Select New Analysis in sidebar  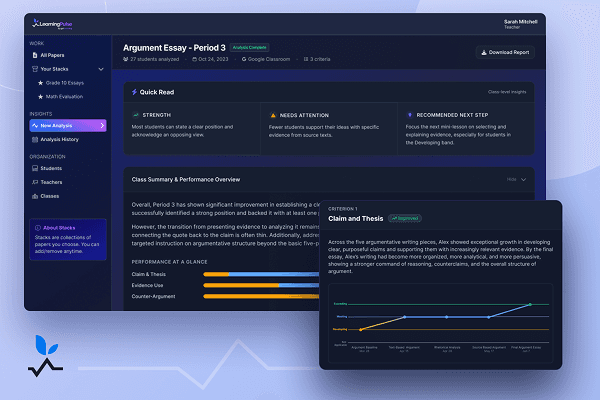pyautogui.click(x=68, y=126)
